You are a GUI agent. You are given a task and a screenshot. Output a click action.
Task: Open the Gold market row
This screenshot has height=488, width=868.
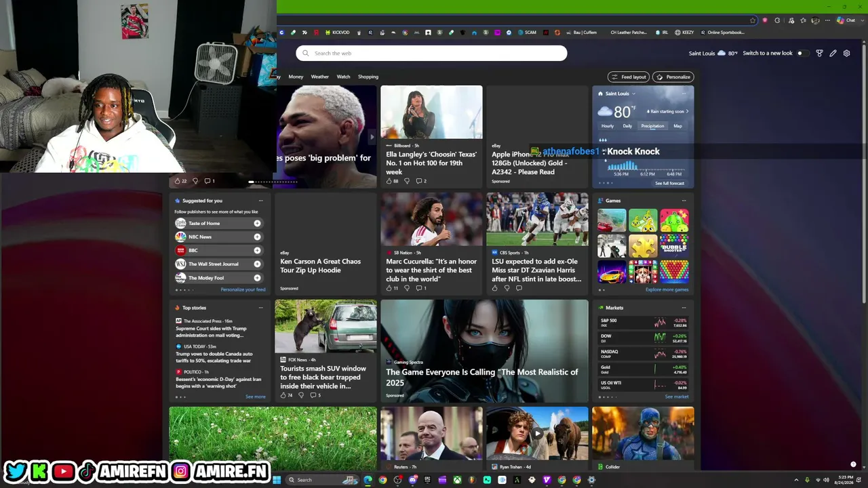click(x=643, y=369)
